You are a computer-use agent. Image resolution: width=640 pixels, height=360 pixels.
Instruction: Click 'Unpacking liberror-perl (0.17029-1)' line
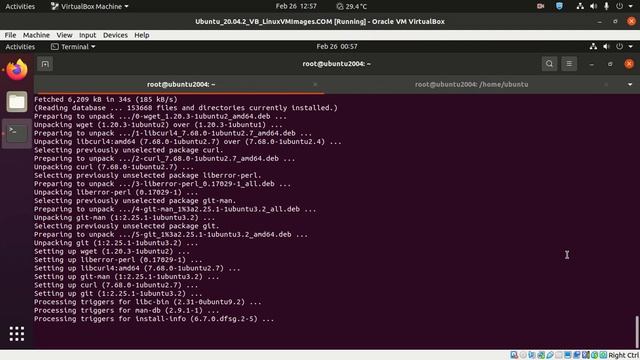pyautogui.click(x=116, y=192)
